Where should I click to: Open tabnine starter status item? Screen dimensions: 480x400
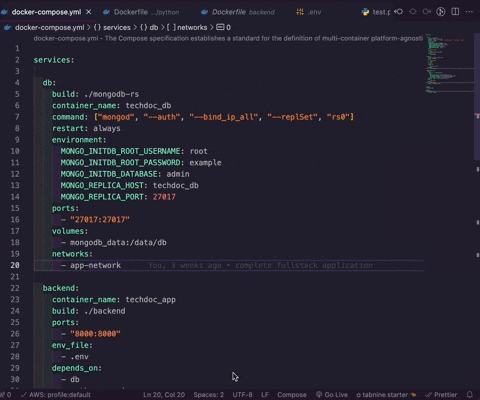386,395
